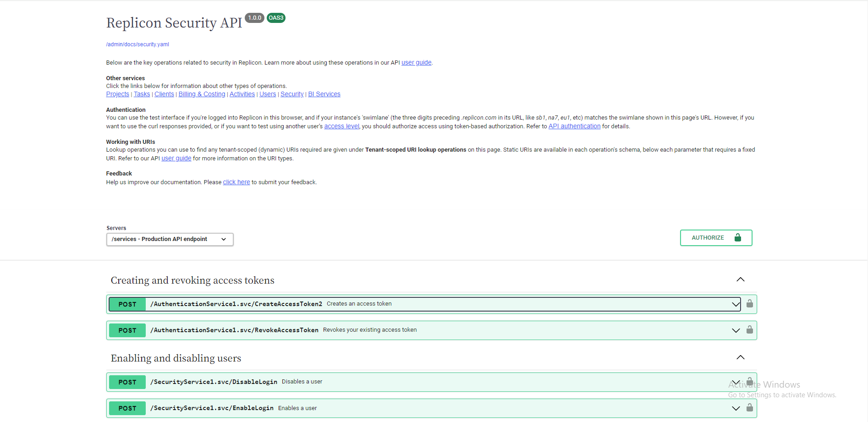The image size is (868, 422).
Task: Collapse Creating and revoking access tokens section
Action: [740, 280]
